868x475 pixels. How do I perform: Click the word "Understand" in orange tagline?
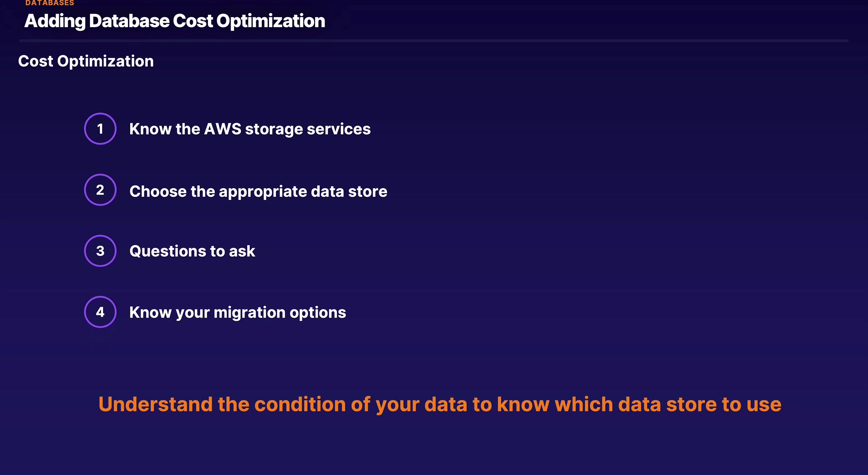tap(155, 404)
